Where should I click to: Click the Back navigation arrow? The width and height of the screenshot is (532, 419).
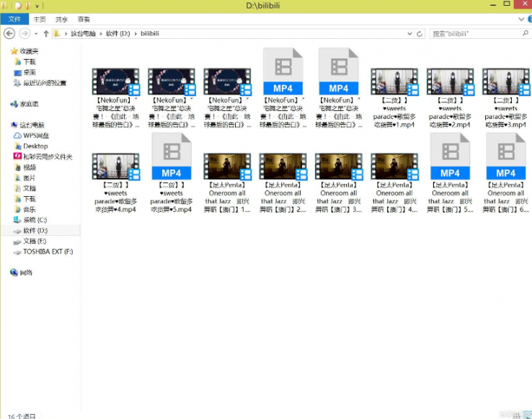point(9,34)
